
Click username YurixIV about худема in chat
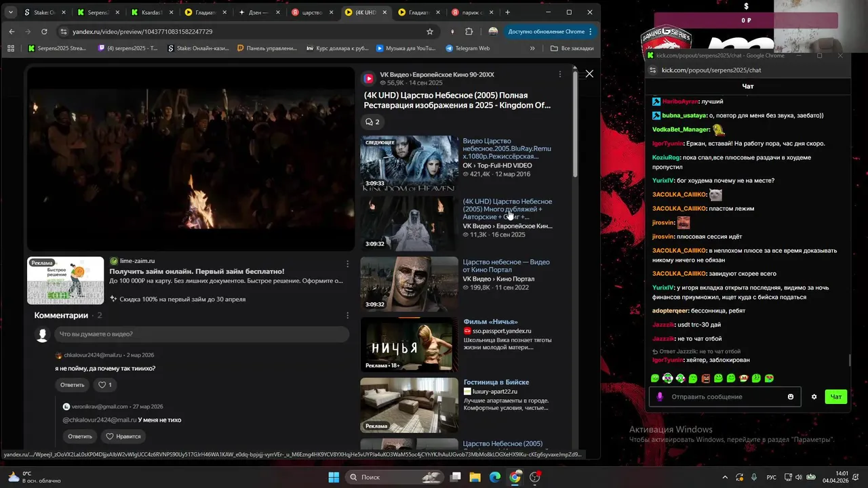[662, 180]
